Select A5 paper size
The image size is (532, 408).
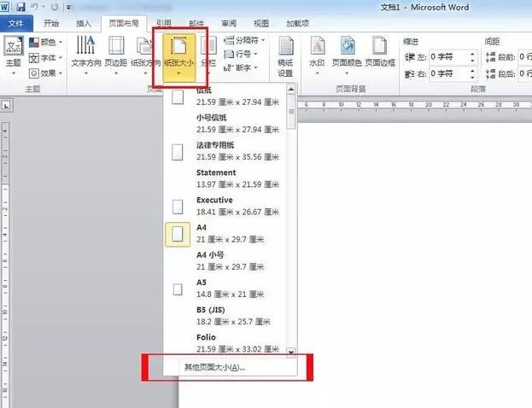(225, 289)
